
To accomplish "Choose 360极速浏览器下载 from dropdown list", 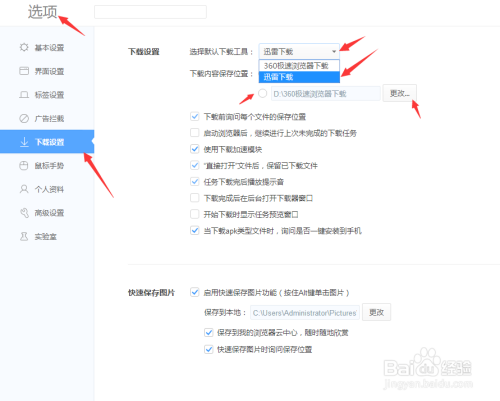I will coord(299,65).
